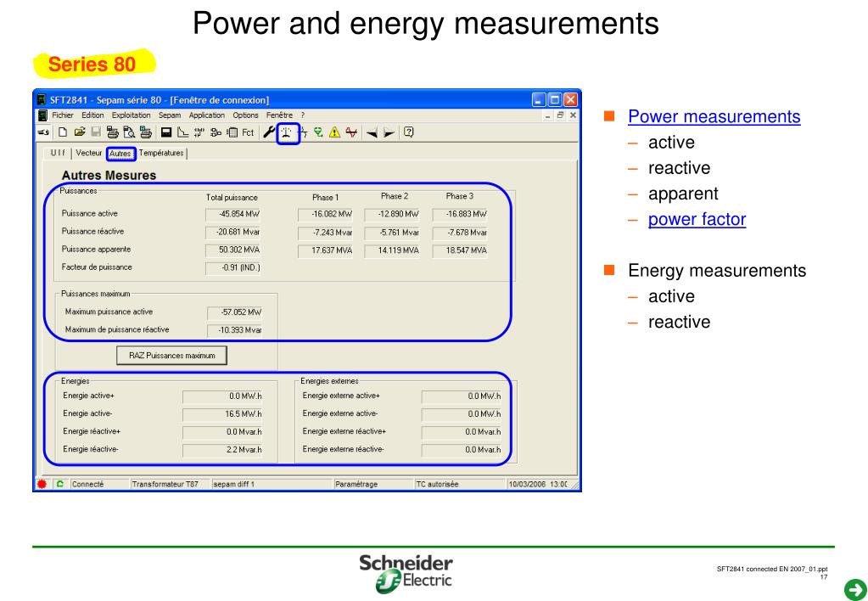The image size is (868, 601).
Task: Click the Fct functions toolbar button
Action: [x=248, y=132]
